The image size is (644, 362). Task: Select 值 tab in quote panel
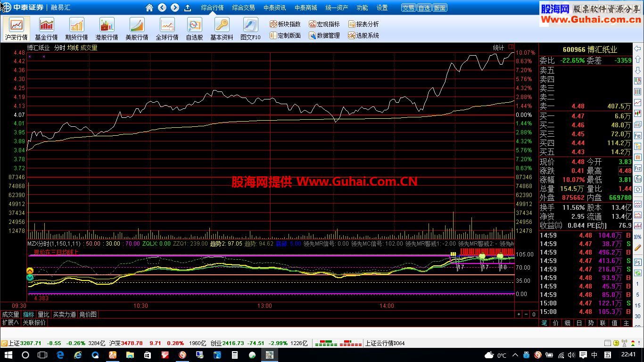coord(615,323)
